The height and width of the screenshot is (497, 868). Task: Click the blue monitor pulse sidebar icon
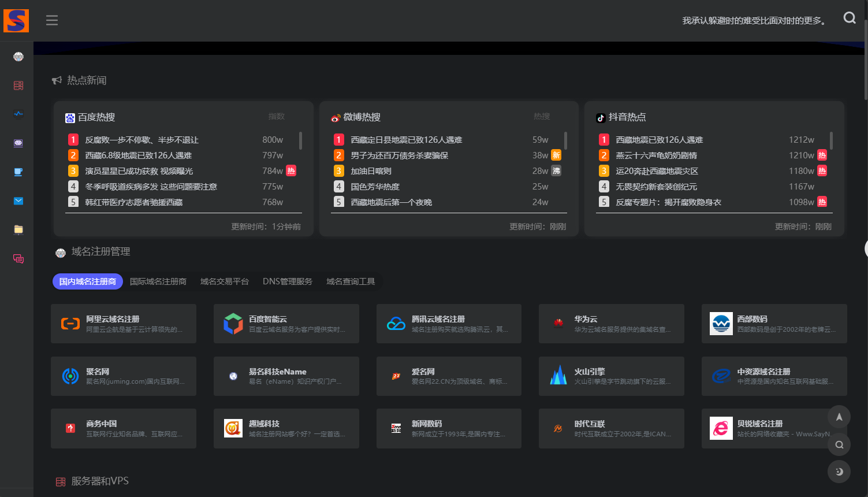point(18,114)
